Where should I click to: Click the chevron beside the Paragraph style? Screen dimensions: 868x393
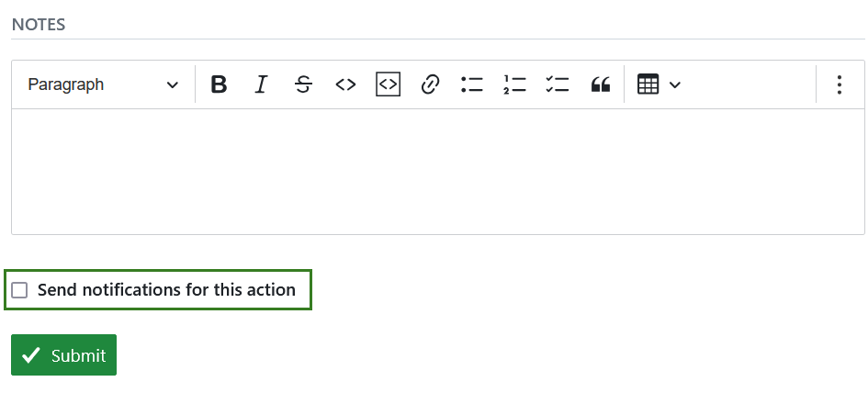point(172,84)
